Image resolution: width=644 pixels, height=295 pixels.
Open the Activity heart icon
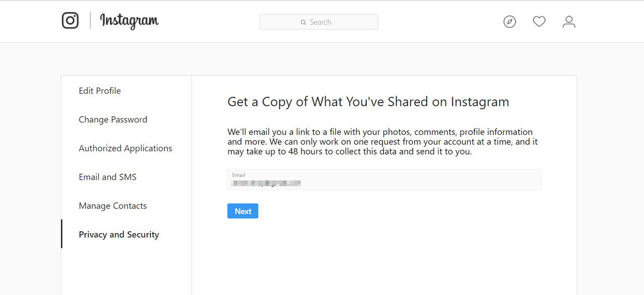click(x=539, y=22)
